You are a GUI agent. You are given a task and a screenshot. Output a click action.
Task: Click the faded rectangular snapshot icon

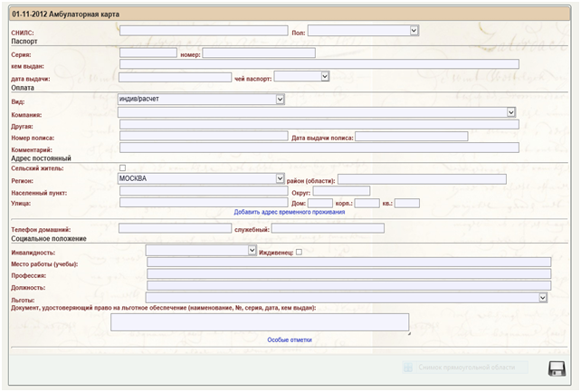click(x=409, y=368)
